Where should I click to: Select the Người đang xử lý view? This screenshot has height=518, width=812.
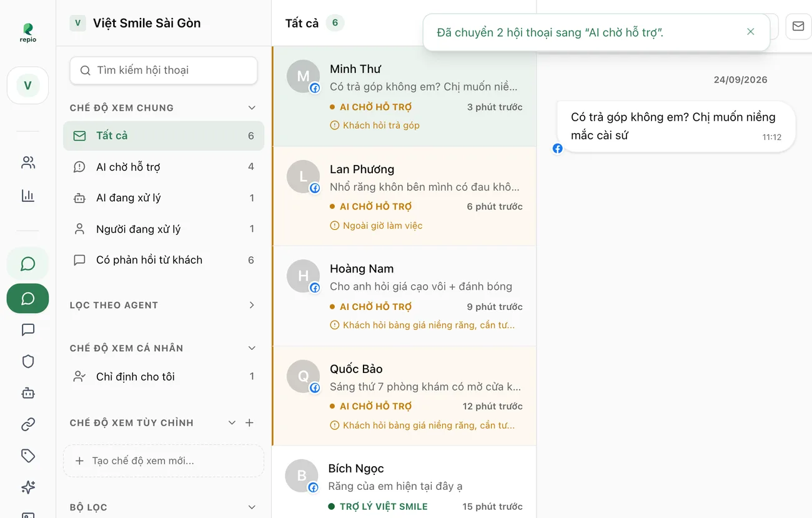point(164,229)
